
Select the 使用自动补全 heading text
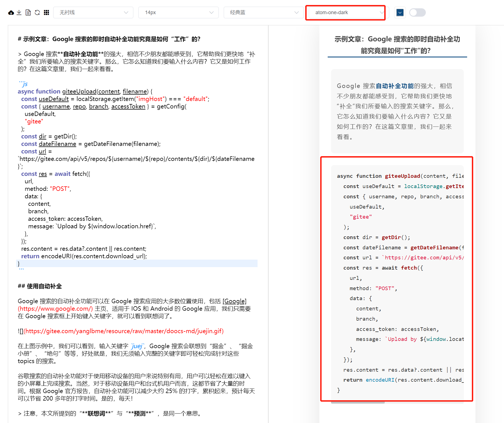click(x=40, y=286)
